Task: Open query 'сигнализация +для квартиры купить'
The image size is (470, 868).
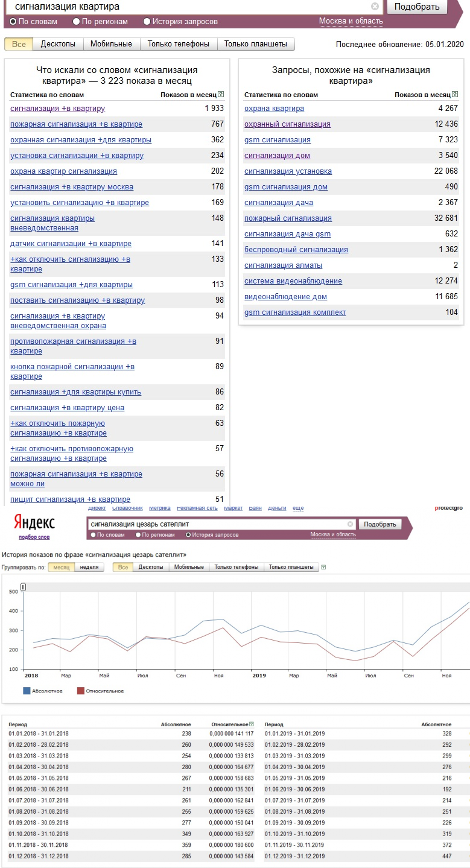Action: point(76,392)
